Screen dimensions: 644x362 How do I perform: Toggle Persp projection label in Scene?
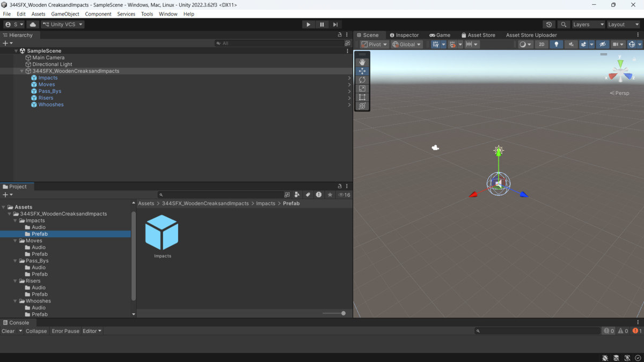tap(620, 93)
